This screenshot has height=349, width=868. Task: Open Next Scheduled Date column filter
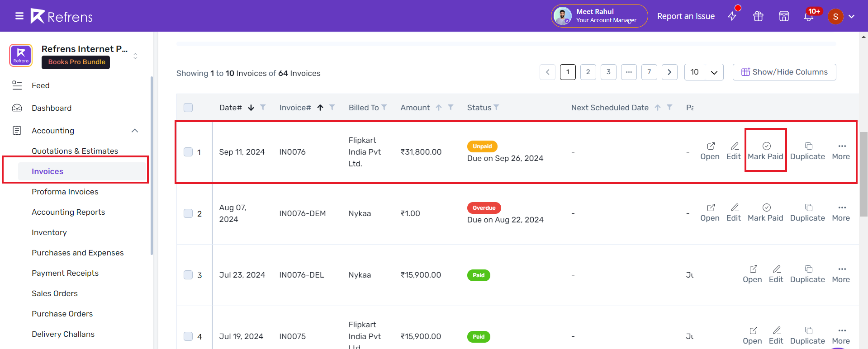(669, 107)
